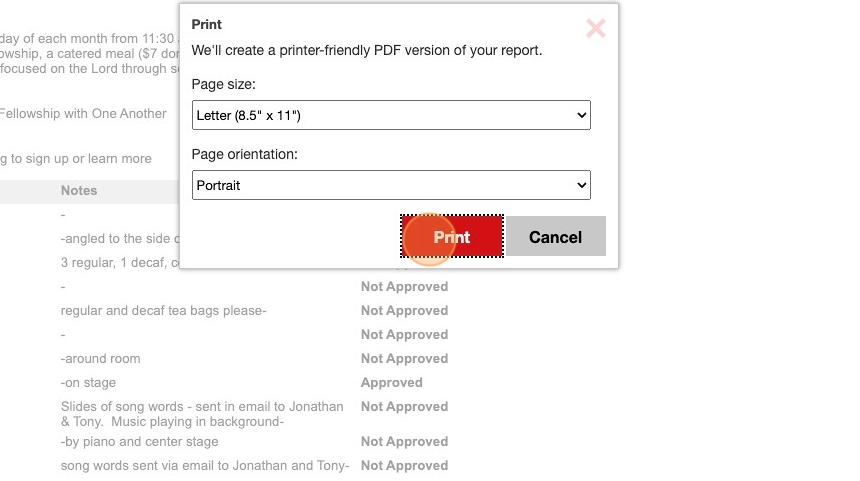Click 'regular and decaf tea bags please' note

pos(163,310)
